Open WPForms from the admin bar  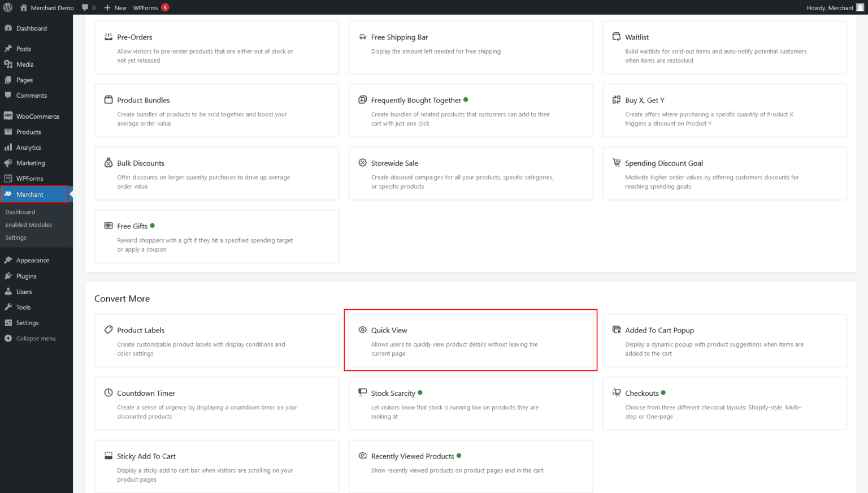(146, 8)
